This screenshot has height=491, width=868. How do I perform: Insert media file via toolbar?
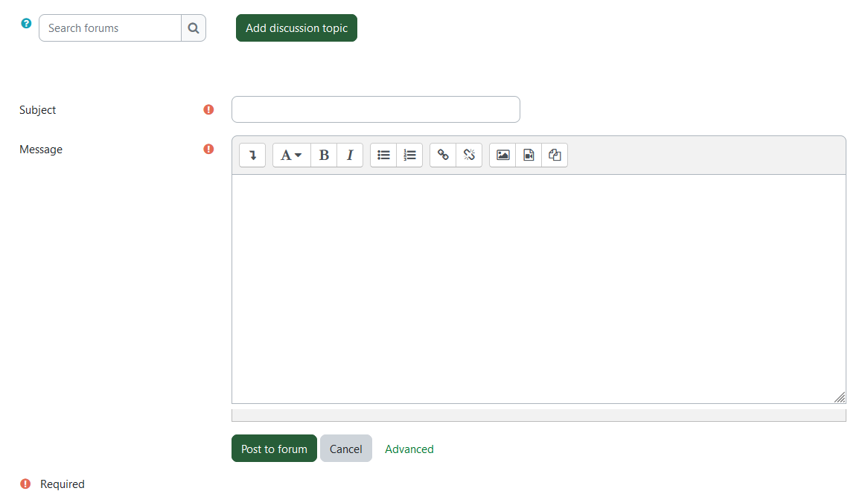click(529, 155)
